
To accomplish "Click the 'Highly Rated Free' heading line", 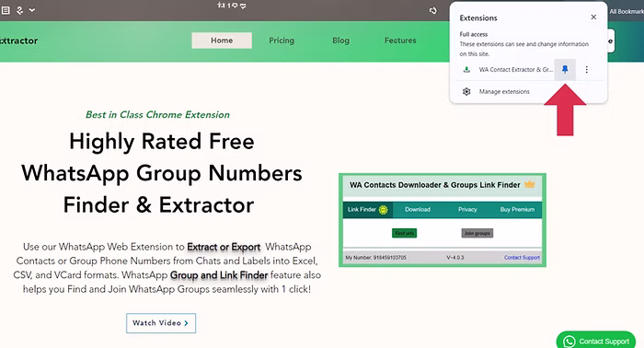I will [162, 142].
